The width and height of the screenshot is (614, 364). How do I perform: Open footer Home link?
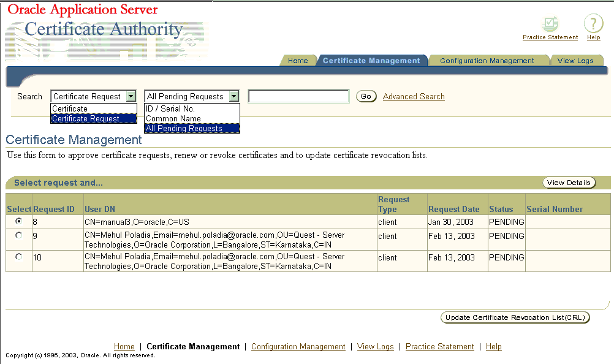[124, 346]
